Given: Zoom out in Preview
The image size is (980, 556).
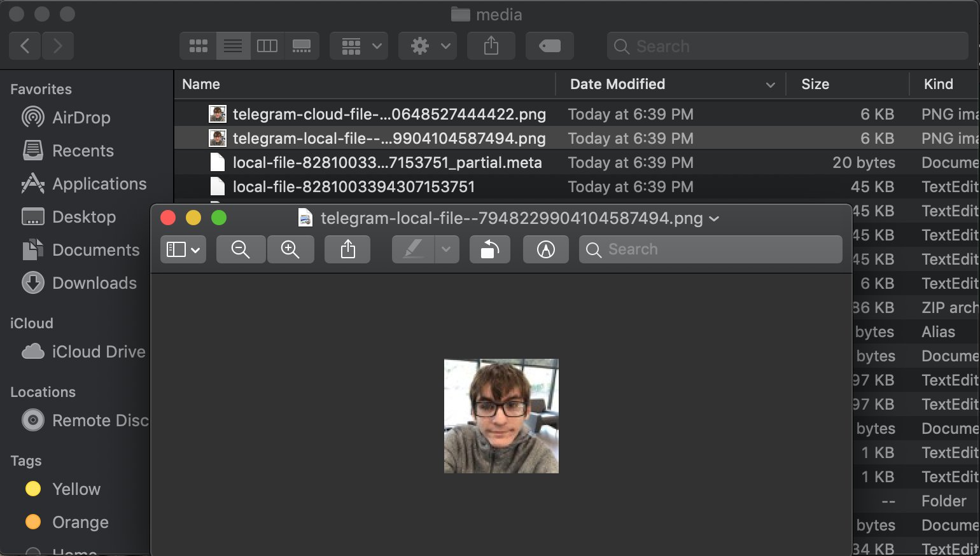Looking at the screenshot, I should pyautogui.click(x=241, y=249).
